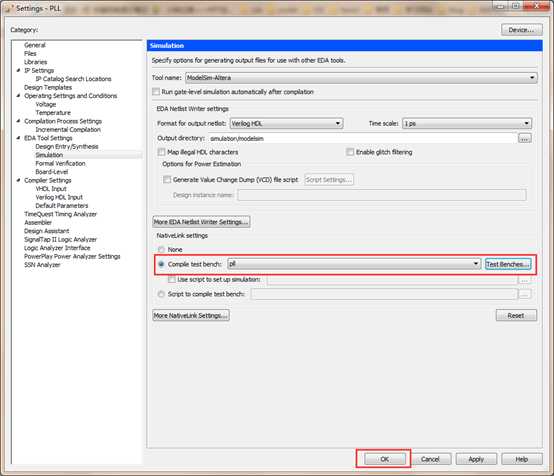
Task: Click the Output directory text field
Action: click(363, 138)
